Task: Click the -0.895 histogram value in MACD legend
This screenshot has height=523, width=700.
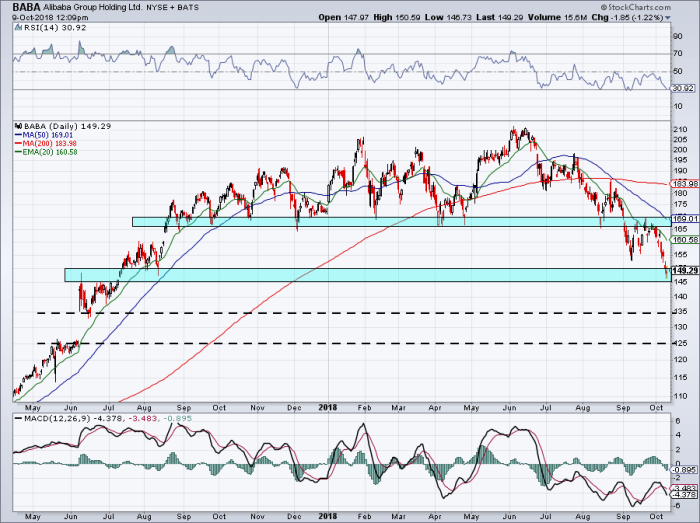Action: (x=177, y=419)
